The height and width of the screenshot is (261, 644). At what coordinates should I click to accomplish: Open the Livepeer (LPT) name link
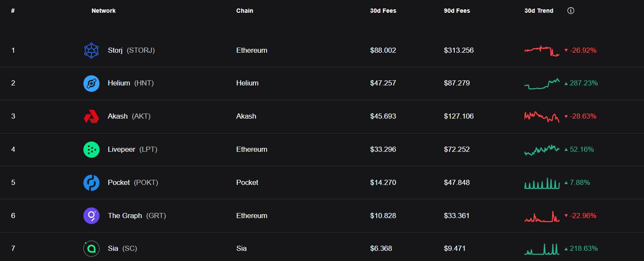click(132, 150)
